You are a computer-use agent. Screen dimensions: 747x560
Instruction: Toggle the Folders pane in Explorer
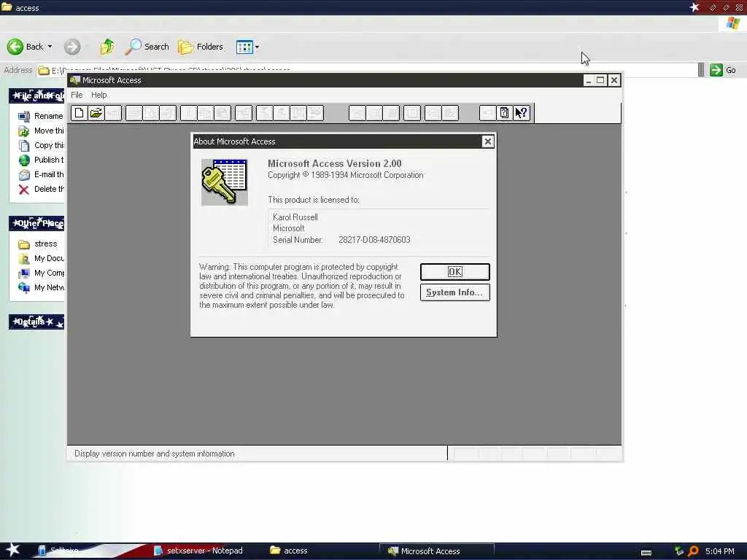(x=201, y=47)
